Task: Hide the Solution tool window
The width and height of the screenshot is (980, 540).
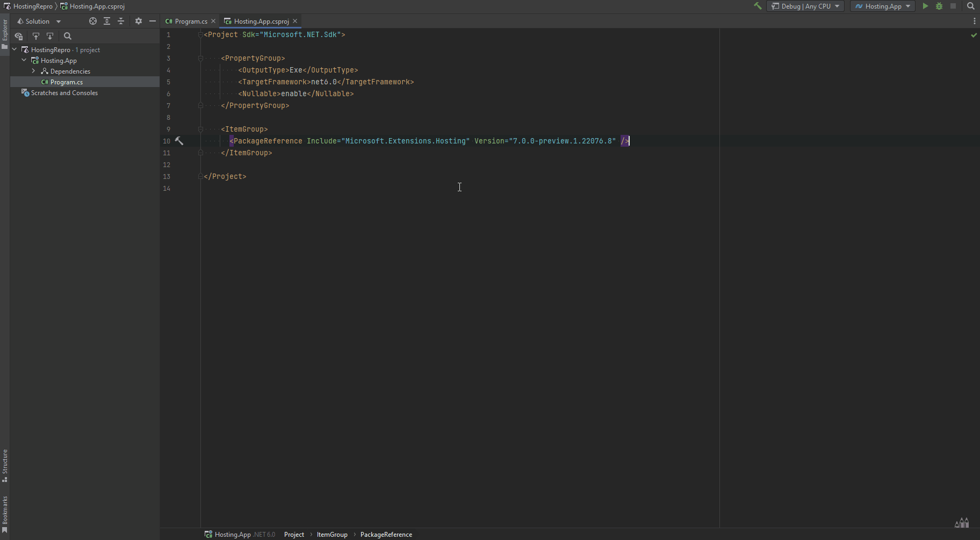Action: (x=153, y=21)
